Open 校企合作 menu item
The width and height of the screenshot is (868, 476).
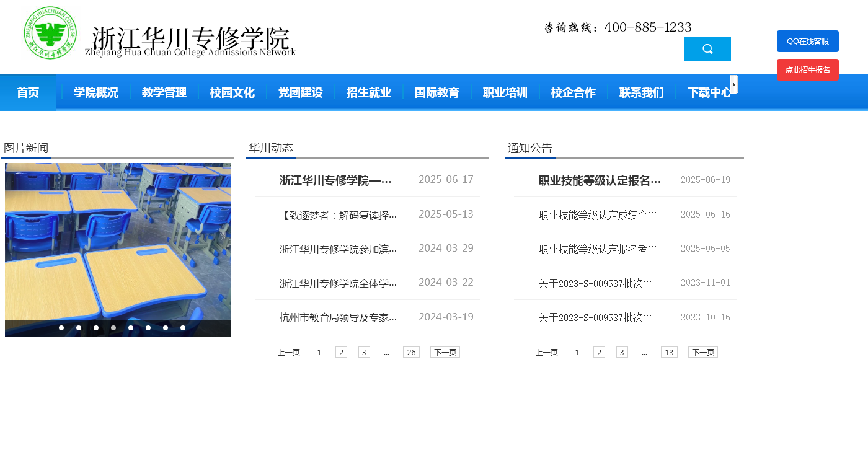573,92
